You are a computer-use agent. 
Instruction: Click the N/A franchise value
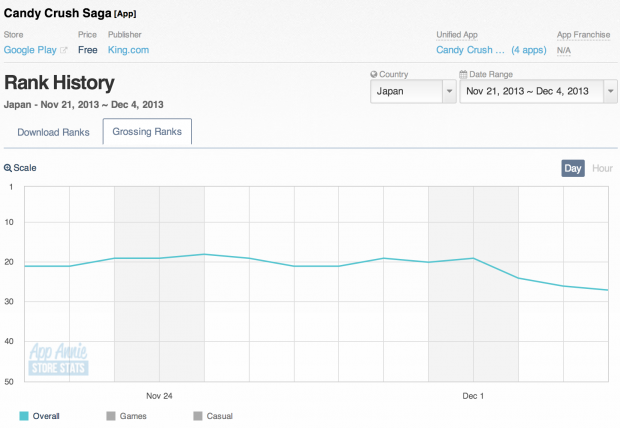click(563, 51)
